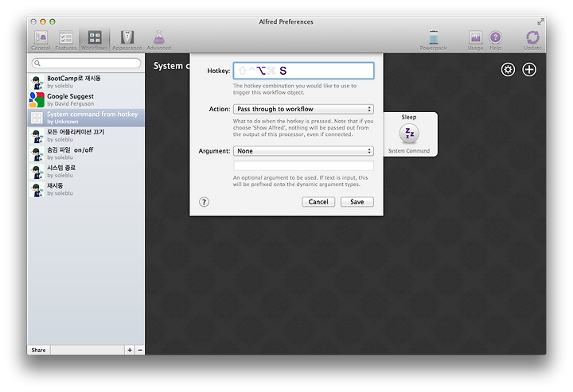Click the Alfred Preferences window title
This screenshot has height=392, width=573.
[x=286, y=22]
